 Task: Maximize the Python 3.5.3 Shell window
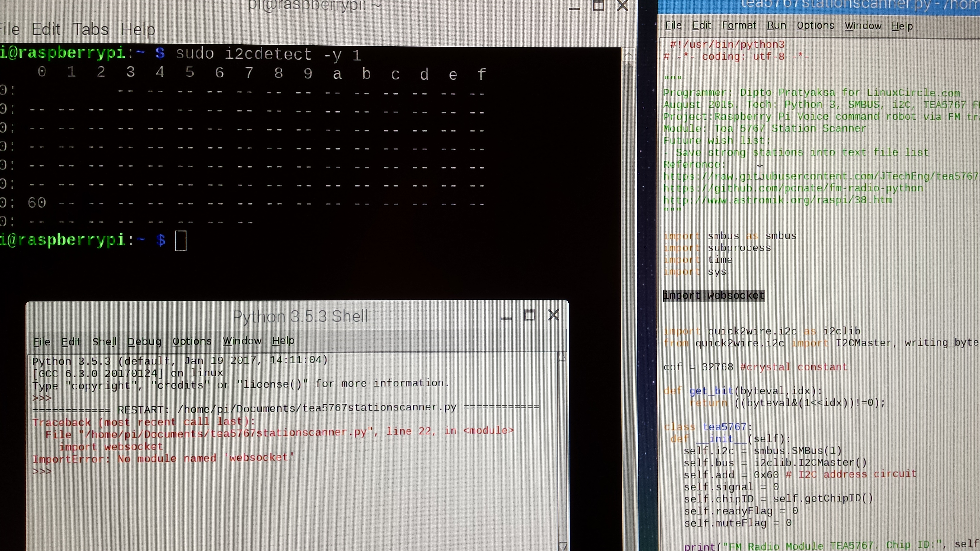tap(530, 315)
